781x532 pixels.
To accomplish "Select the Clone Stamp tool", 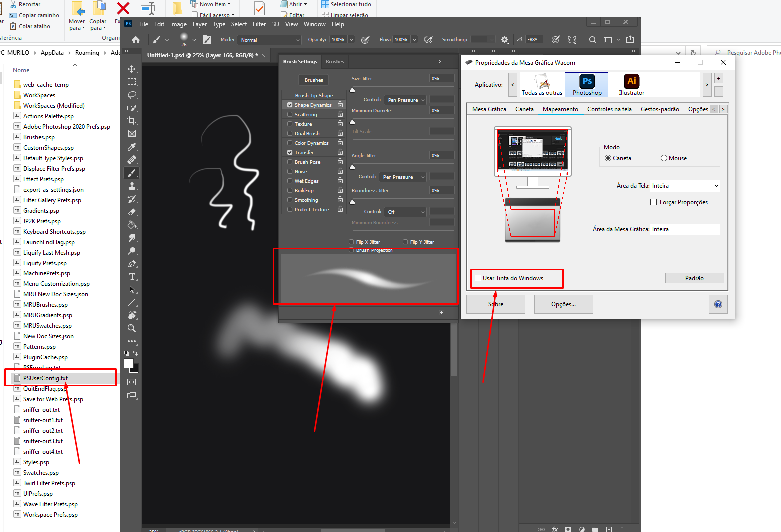I will [132, 186].
